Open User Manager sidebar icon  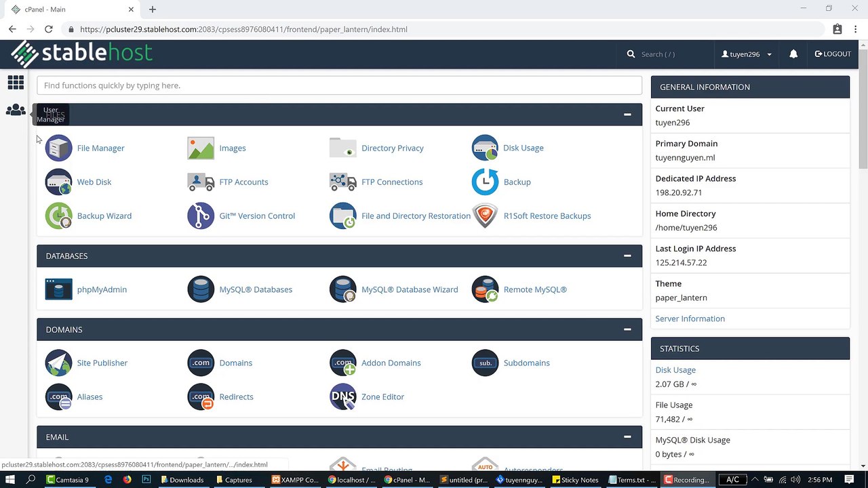coord(16,110)
